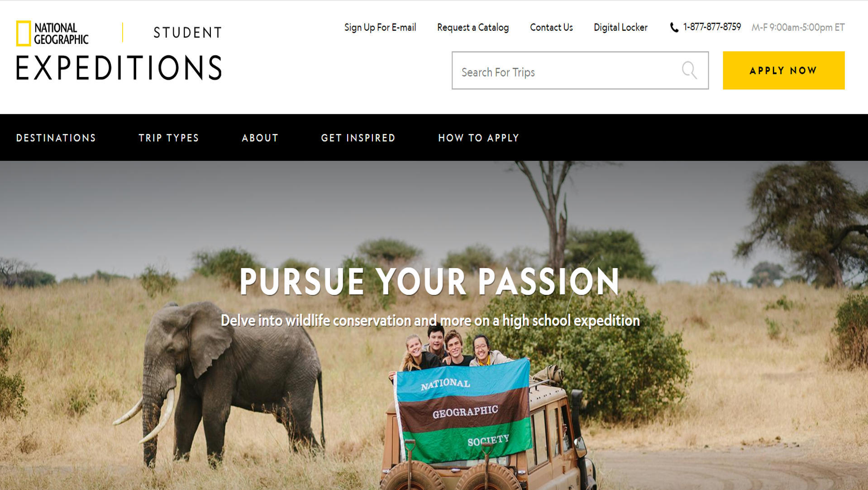
Task: Click the Pursue Your Passion headline
Action: coord(429,281)
